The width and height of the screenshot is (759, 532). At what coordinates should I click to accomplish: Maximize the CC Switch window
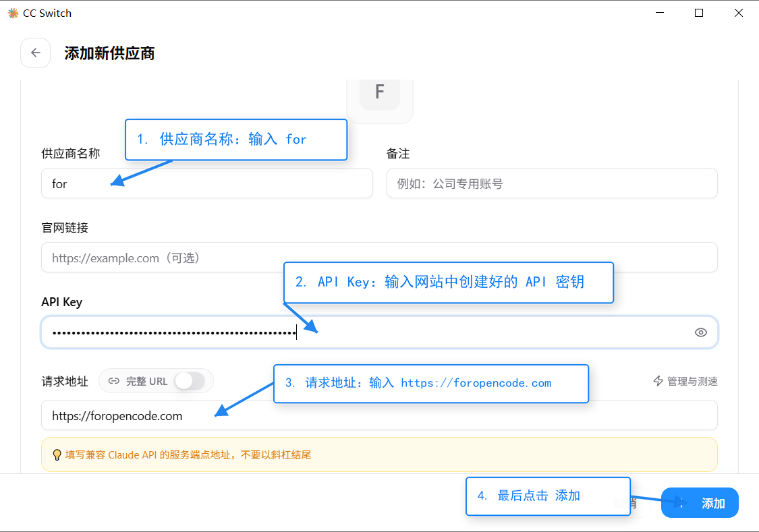pyautogui.click(x=699, y=13)
